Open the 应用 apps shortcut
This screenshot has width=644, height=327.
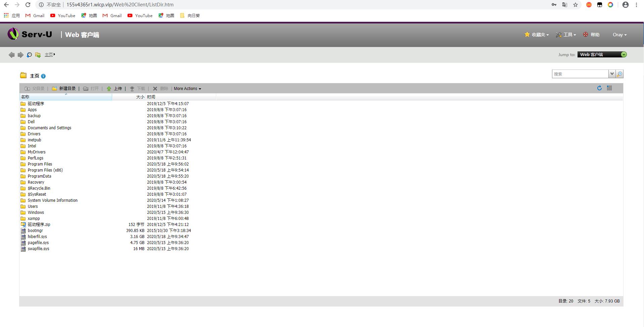[x=12, y=15]
